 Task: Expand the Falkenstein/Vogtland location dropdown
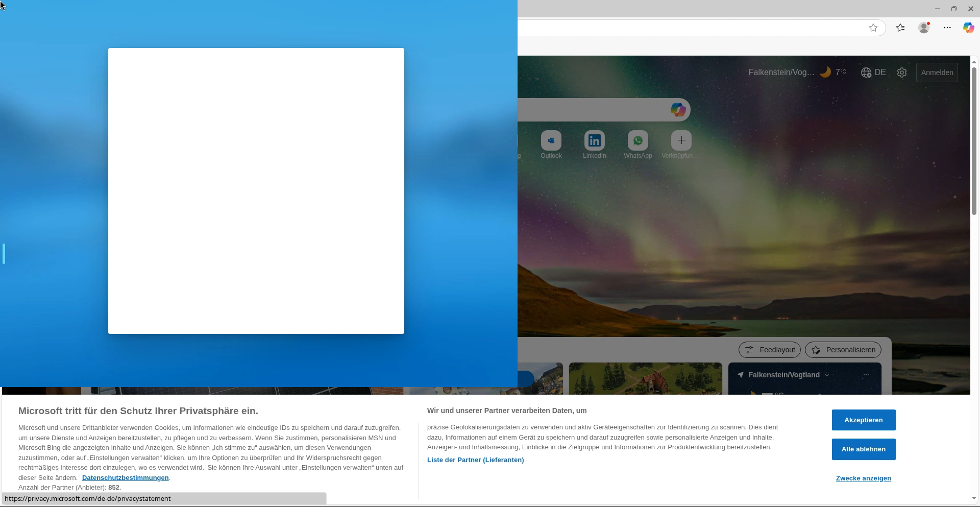pos(827,375)
